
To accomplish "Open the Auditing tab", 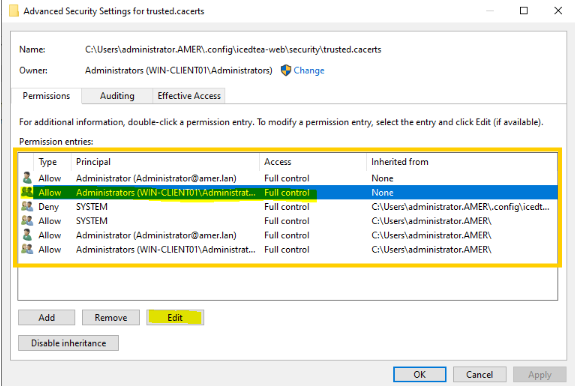I will [117, 96].
